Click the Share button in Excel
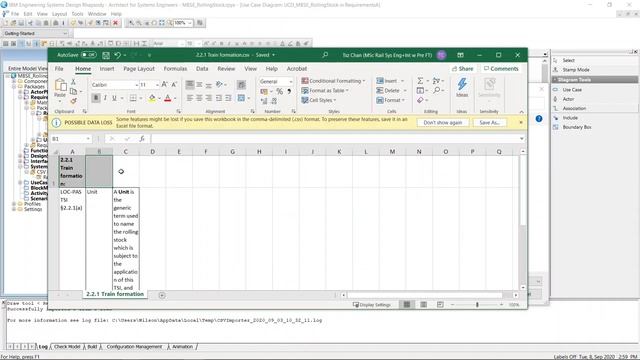The height and width of the screenshot is (360, 640). click(x=463, y=69)
